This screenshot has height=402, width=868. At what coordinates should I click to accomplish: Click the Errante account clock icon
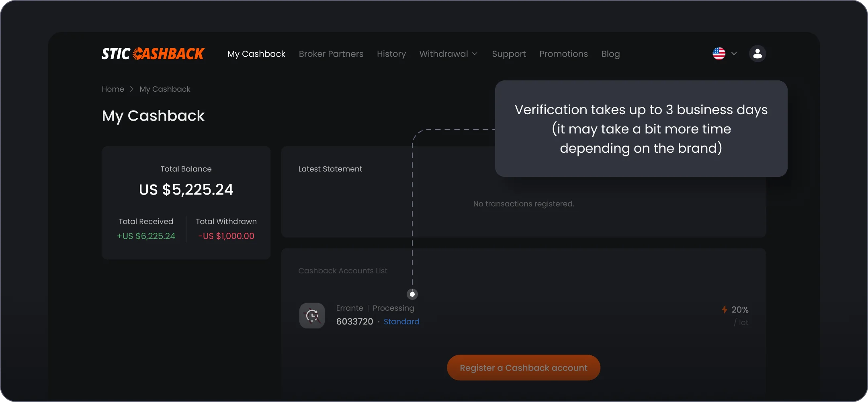click(x=312, y=315)
